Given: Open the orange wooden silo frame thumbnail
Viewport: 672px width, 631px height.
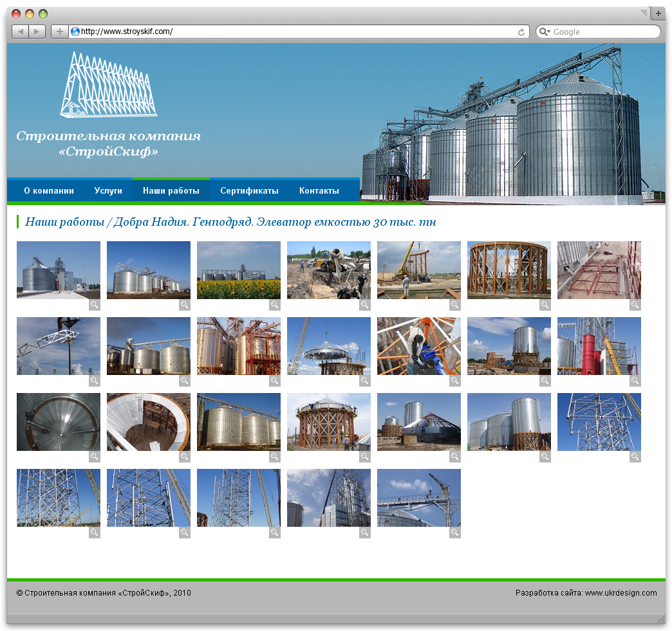Looking at the screenshot, I should tap(509, 270).
